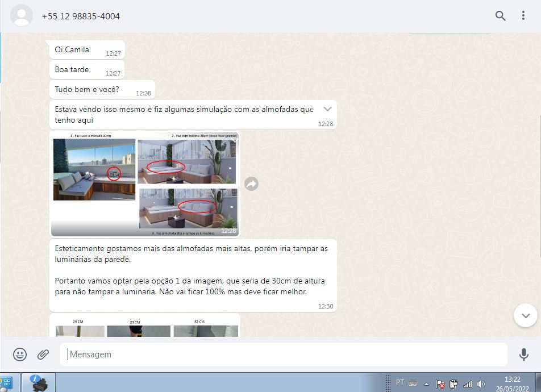Viewport: 541px width, 392px height.
Task: Open the taskbar clock showing 13:22
Action: click(x=513, y=383)
